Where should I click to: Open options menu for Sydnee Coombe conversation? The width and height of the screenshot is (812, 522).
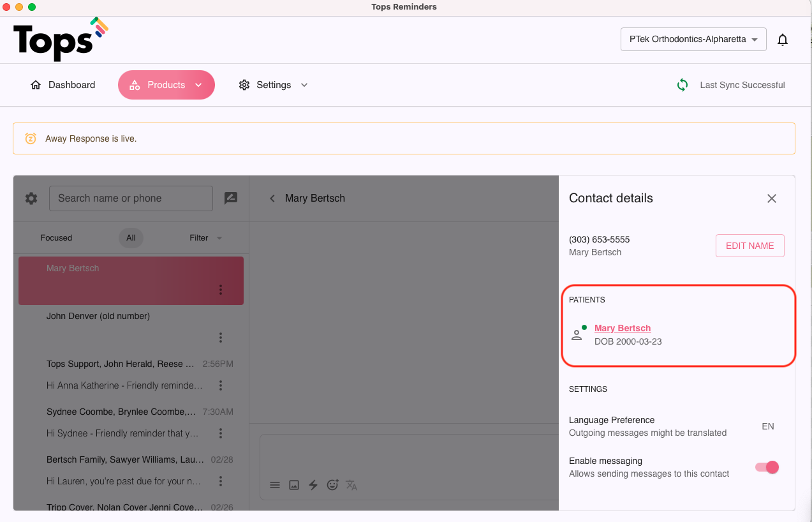click(x=221, y=433)
